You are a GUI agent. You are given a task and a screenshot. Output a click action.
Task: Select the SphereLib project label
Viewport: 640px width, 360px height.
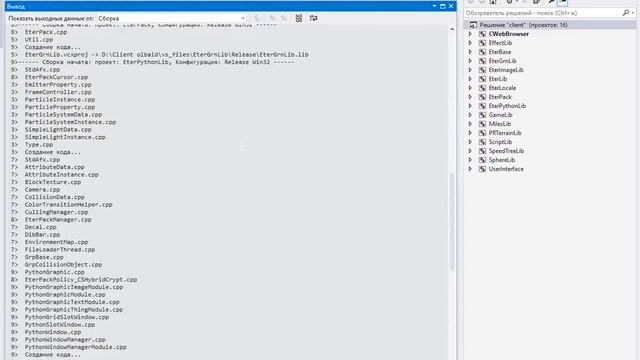[502, 160]
